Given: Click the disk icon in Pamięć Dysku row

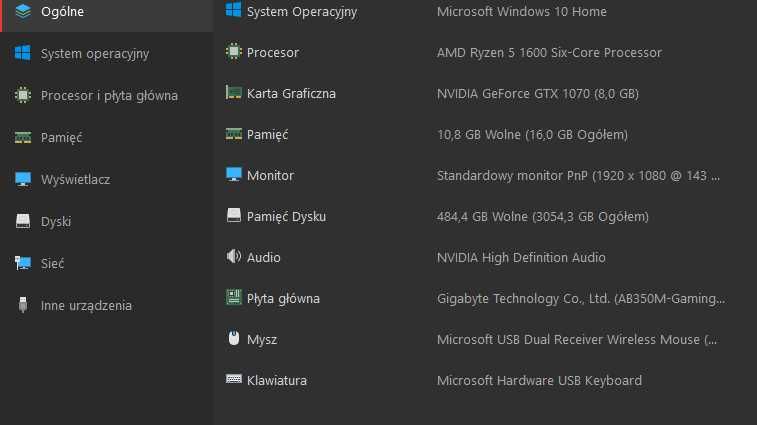Looking at the screenshot, I should (x=234, y=215).
